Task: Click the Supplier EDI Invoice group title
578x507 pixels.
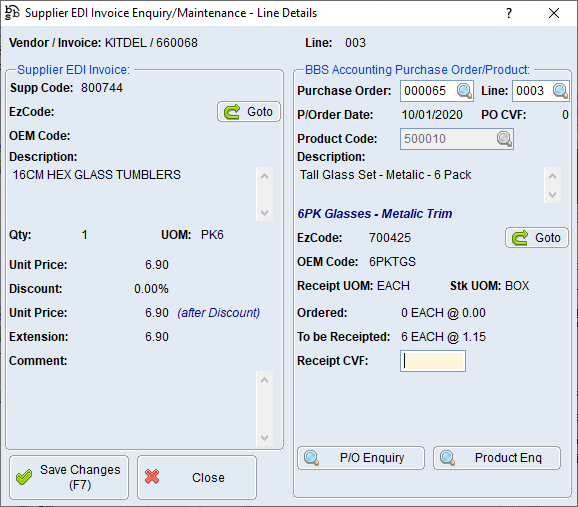Action: [x=74, y=70]
